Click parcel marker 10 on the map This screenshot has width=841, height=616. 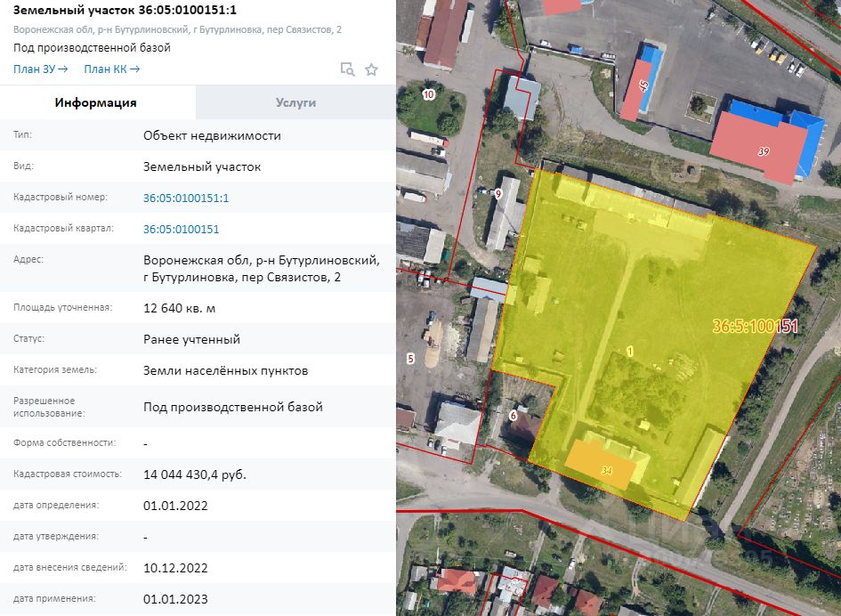coord(429,93)
